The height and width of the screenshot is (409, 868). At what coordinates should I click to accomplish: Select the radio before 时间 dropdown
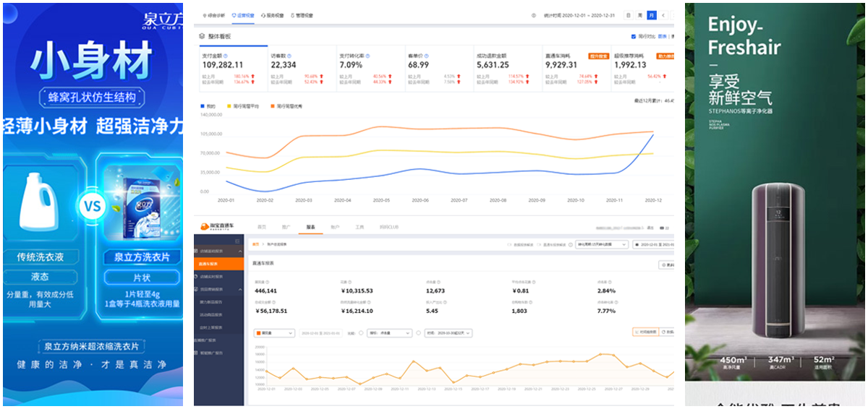tap(418, 333)
